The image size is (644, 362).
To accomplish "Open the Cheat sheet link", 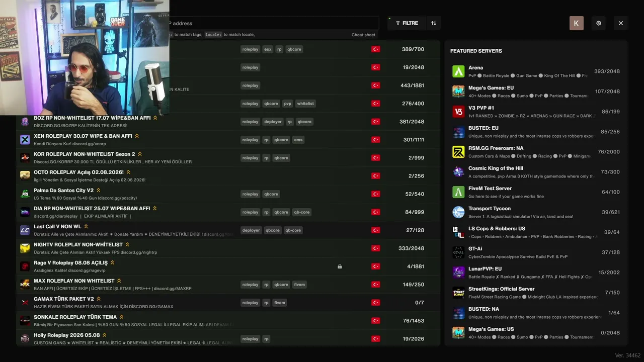I will pyautogui.click(x=363, y=35).
